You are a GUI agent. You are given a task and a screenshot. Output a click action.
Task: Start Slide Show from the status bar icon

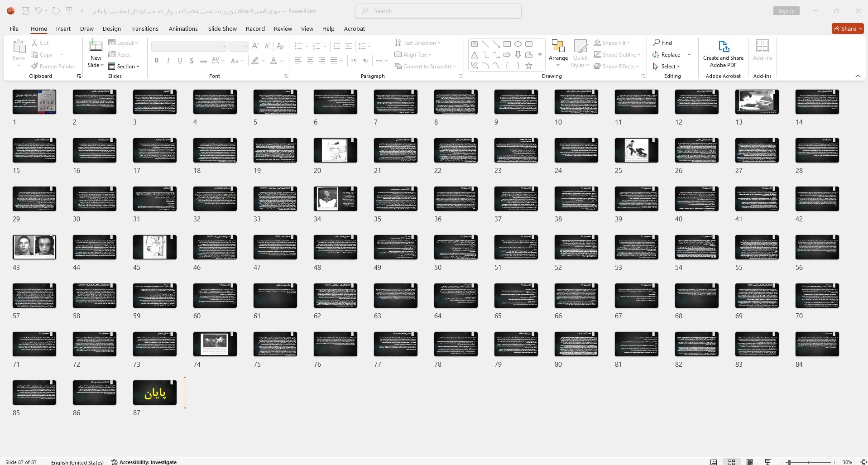[x=767, y=462]
